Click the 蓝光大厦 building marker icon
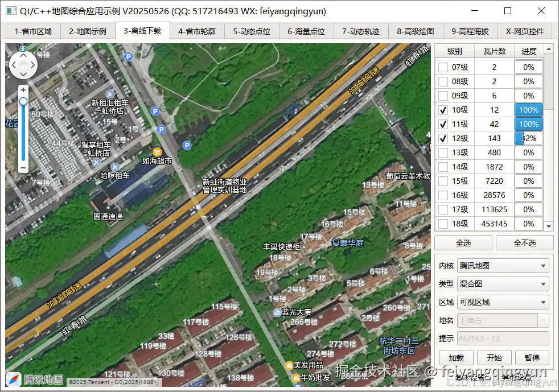 (x=277, y=312)
